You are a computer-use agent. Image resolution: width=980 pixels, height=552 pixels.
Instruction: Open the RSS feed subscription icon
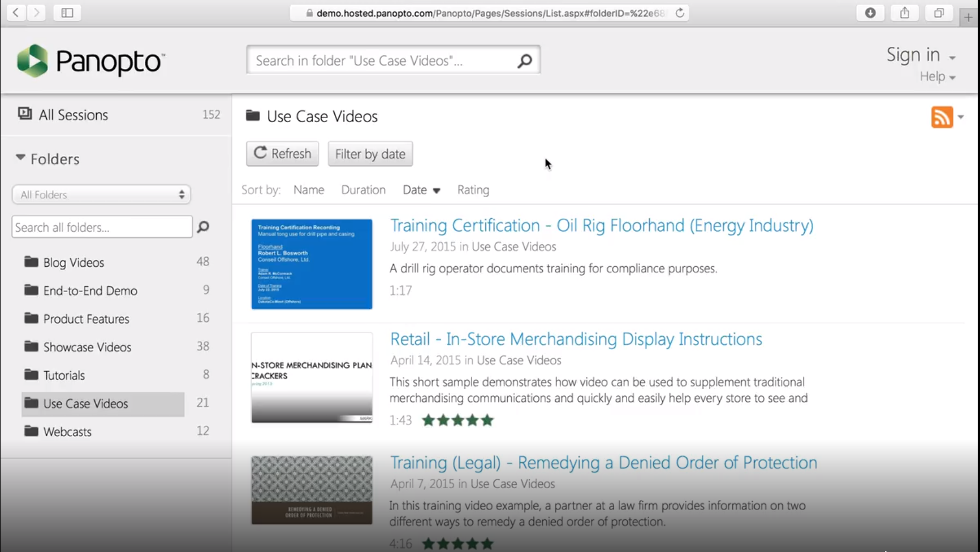942,116
